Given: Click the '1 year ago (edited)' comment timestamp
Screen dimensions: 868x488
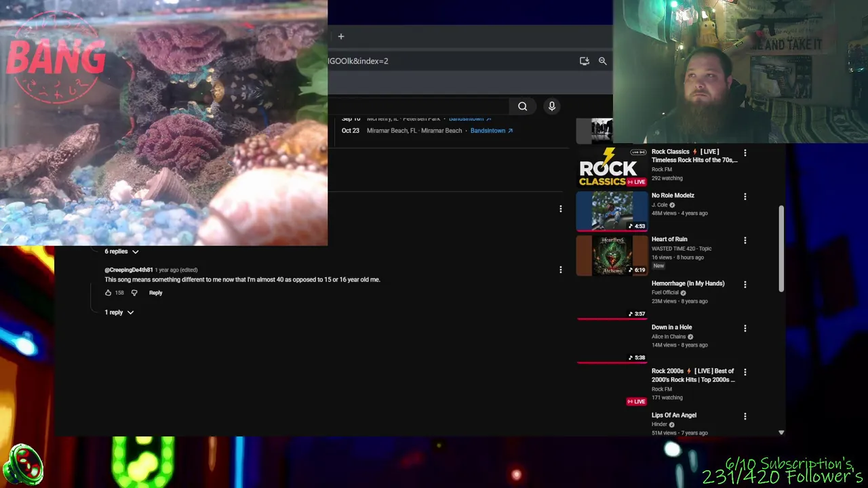Looking at the screenshot, I should (176, 270).
